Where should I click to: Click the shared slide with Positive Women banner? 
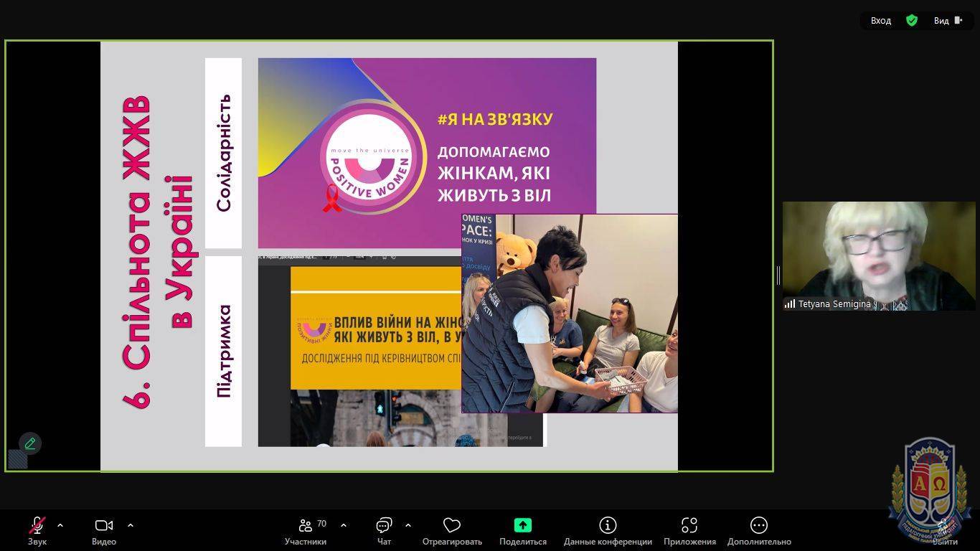coord(427,153)
